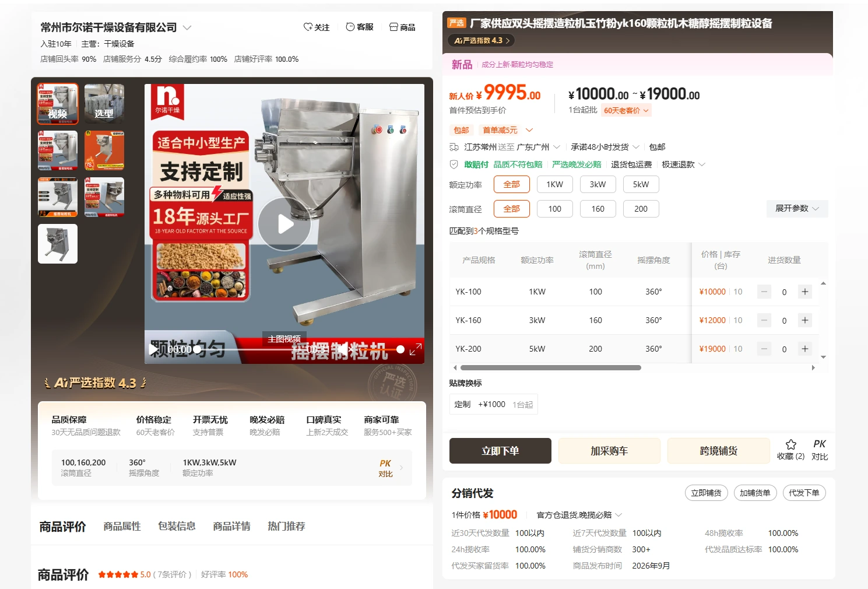Select 5kW rated power option
Screen dimensions: 868x589
click(x=641, y=184)
